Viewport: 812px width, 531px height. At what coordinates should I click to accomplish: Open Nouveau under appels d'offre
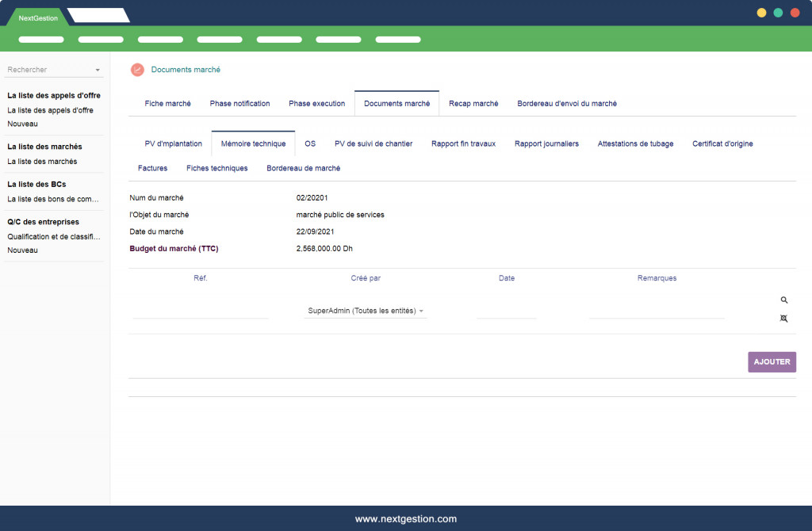point(22,124)
